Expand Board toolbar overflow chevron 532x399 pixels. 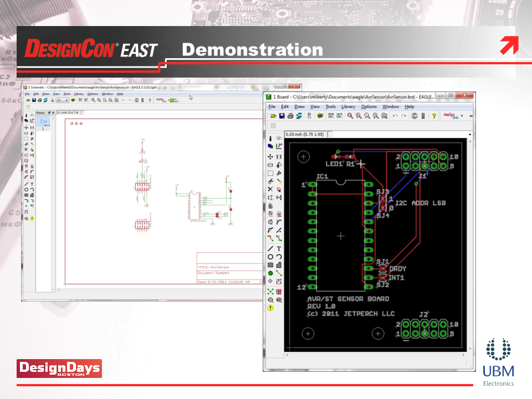(x=470, y=116)
